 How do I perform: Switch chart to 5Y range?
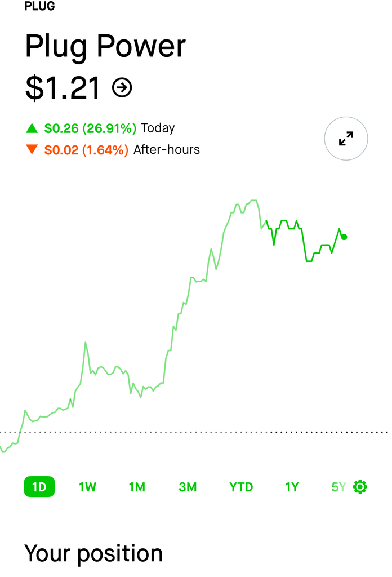[x=338, y=487]
